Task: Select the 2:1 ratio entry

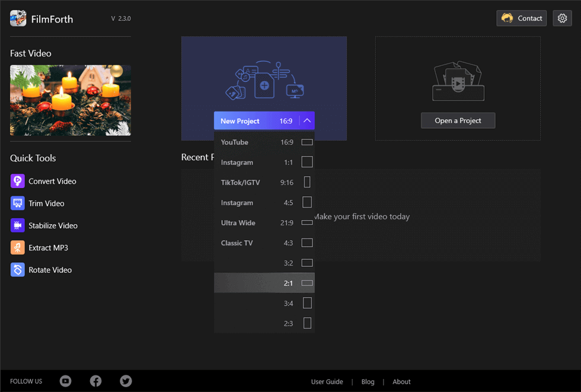Action: tap(264, 283)
